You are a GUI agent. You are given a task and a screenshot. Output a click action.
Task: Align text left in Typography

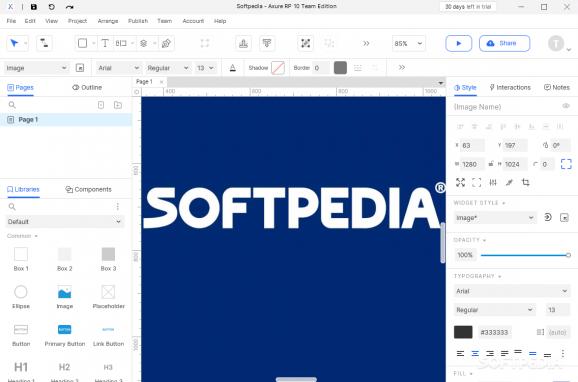pyautogui.click(x=460, y=354)
